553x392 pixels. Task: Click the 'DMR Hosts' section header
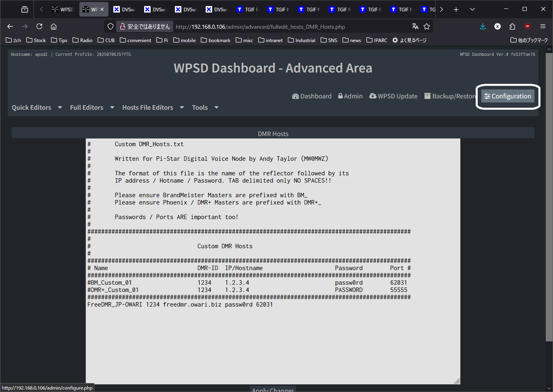273,134
